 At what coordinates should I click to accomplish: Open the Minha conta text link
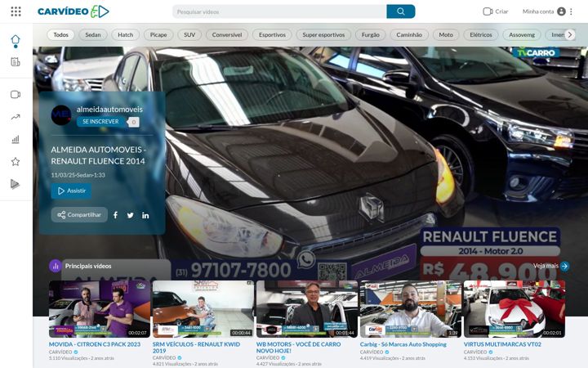538,11
